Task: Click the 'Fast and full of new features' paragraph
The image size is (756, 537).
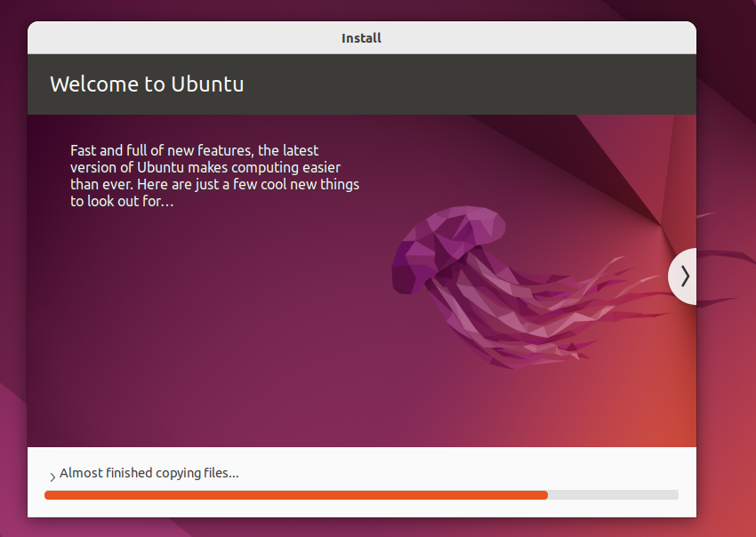Action: tap(214, 176)
